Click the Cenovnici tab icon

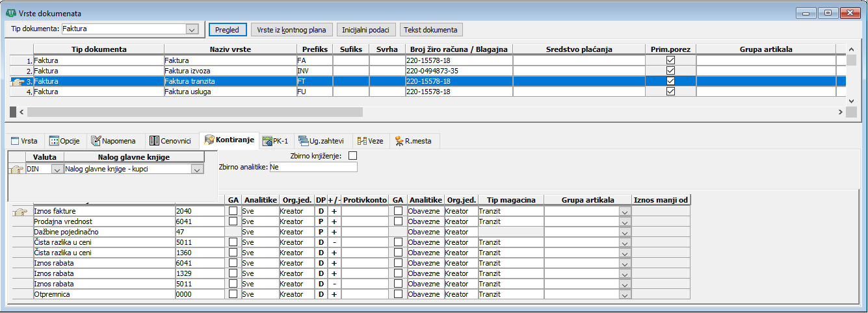154,141
